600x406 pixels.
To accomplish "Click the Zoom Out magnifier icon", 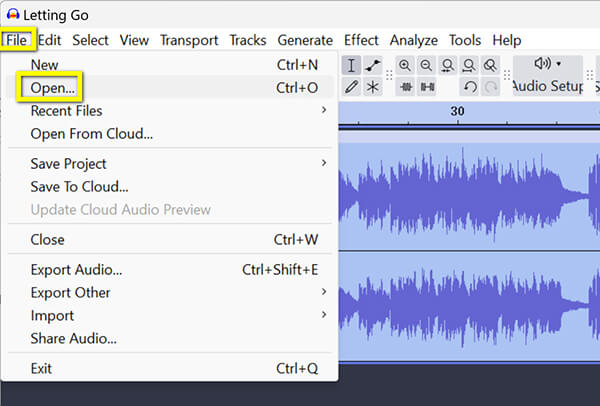I will coord(426,65).
